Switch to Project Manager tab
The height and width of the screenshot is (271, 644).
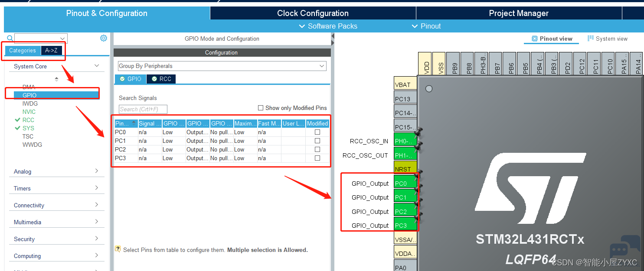[519, 13]
